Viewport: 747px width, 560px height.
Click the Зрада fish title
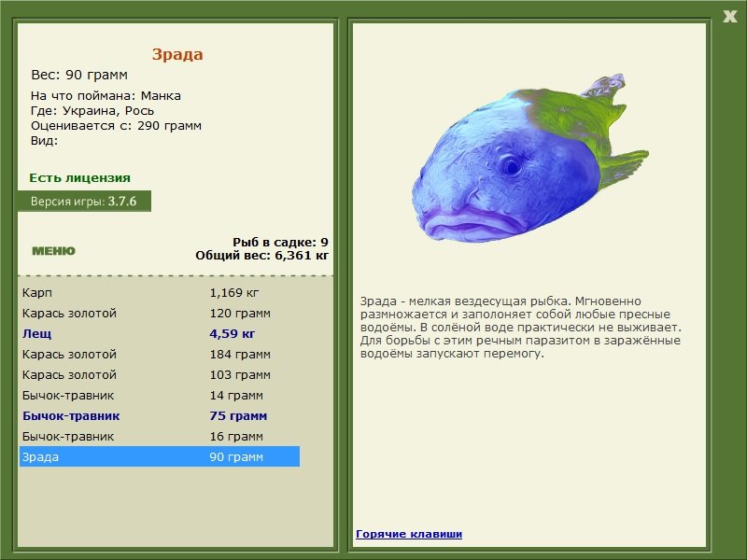[177, 54]
